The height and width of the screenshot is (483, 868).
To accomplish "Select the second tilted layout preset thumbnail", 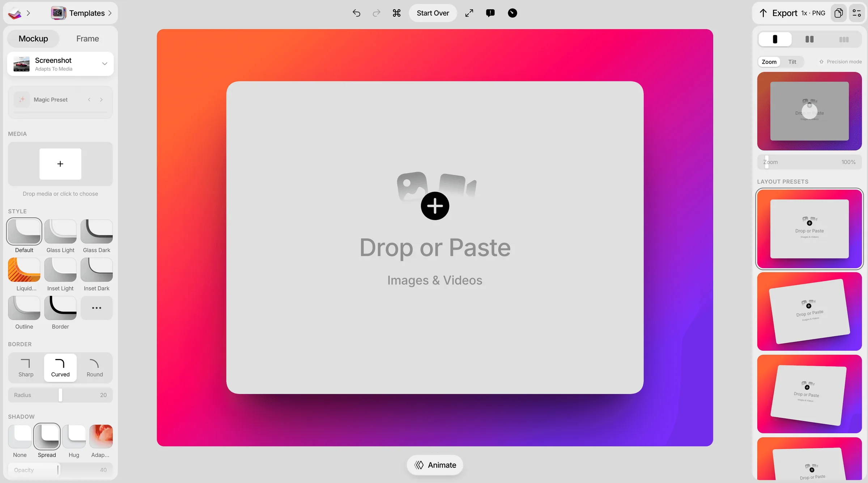I will [x=809, y=394].
